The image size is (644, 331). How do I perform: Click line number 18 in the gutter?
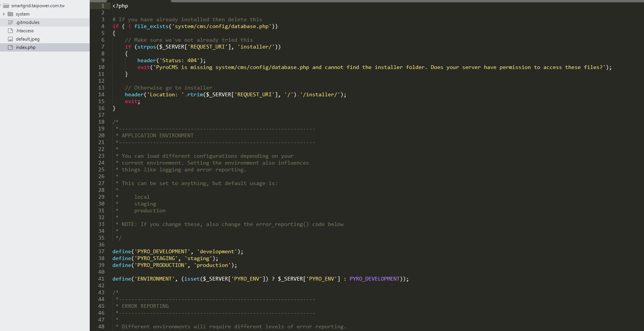tap(101, 122)
